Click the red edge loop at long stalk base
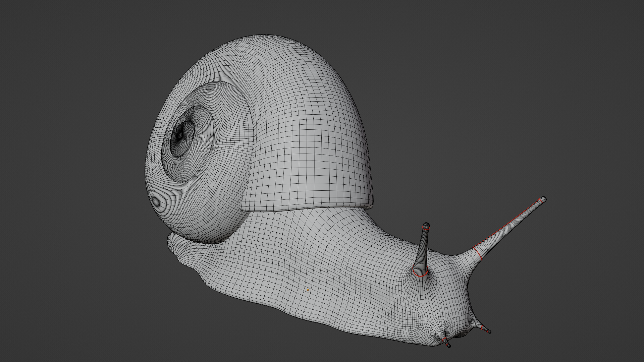This screenshot has height=362, width=644. tap(478, 253)
